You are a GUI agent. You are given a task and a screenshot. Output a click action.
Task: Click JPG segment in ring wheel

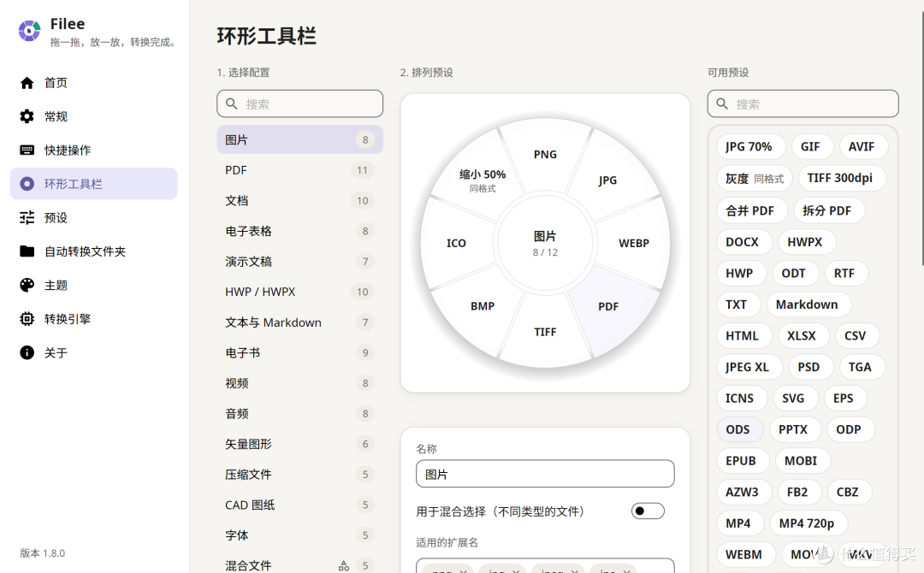coord(607,180)
